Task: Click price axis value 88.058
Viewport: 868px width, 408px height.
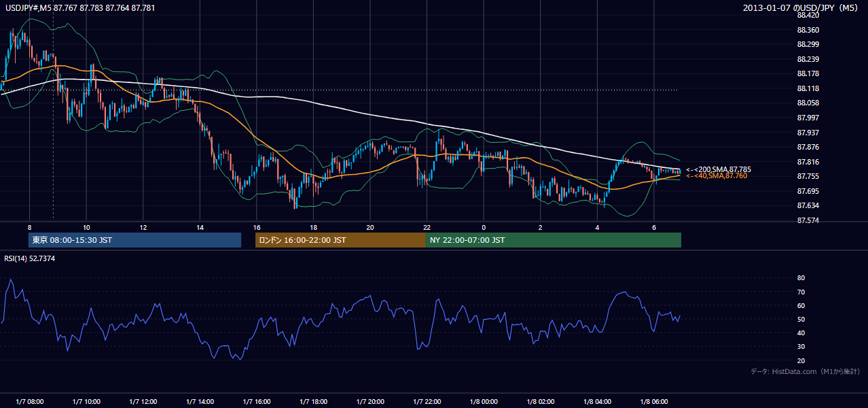Action: click(x=807, y=103)
